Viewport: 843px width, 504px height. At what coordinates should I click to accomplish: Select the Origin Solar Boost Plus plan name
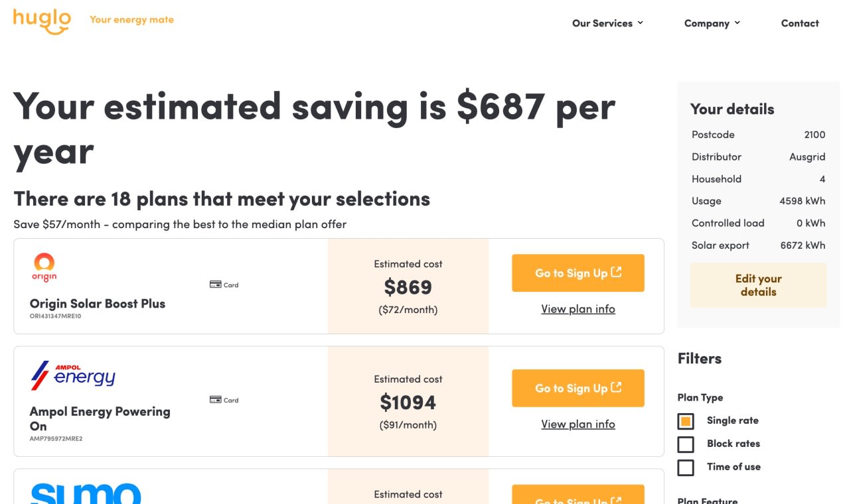[x=98, y=304]
